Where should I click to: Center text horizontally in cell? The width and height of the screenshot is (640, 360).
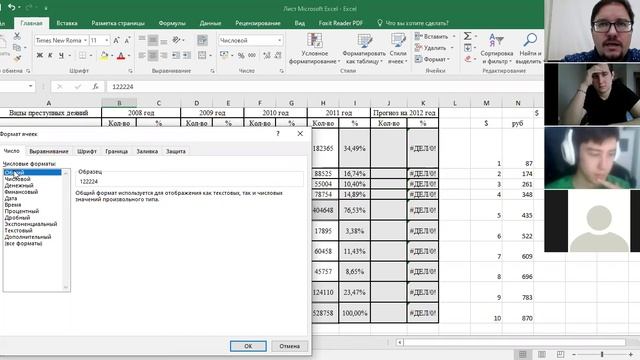coord(153,55)
